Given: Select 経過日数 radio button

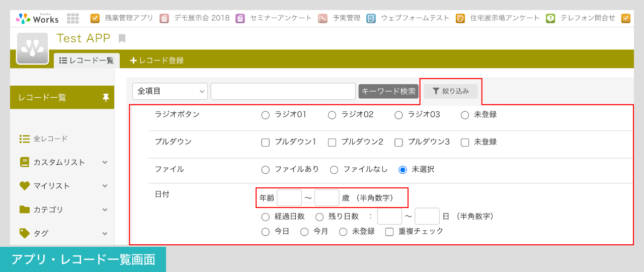Looking at the screenshot, I should (x=266, y=217).
